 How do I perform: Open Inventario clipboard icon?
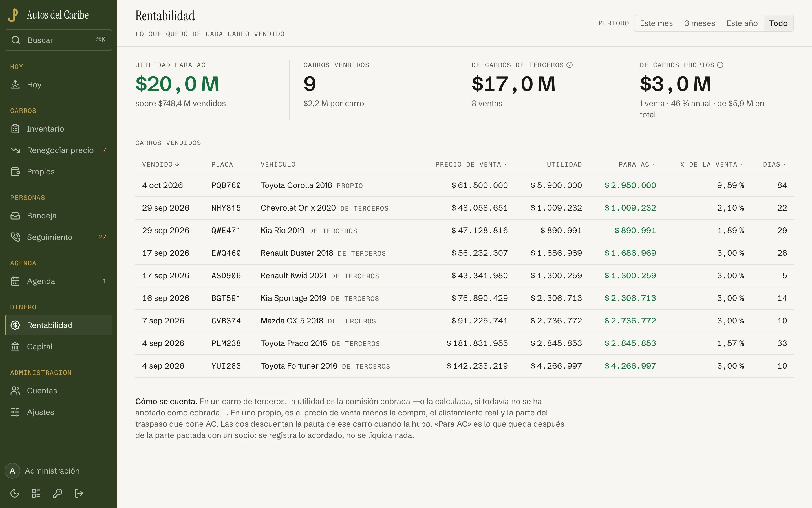point(15,129)
